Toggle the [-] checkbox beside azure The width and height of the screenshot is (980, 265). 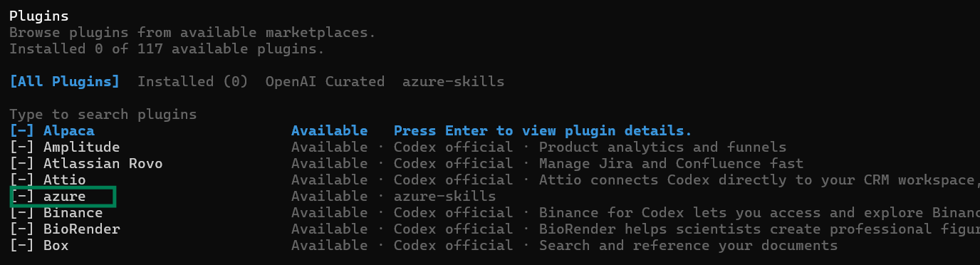[22, 197]
